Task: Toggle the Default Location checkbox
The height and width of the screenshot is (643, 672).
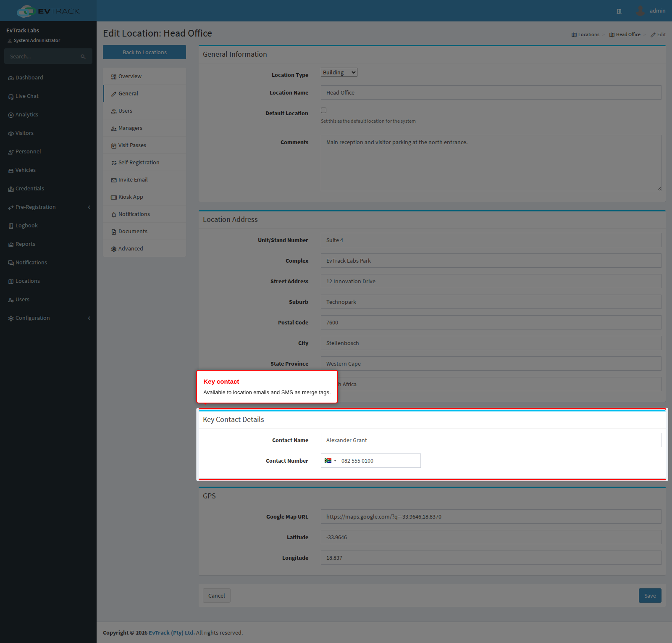Action: click(x=323, y=110)
